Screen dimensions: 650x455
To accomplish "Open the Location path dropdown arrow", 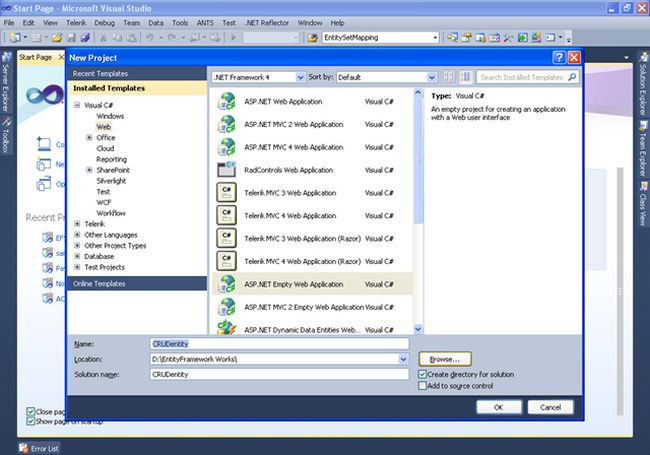I will point(403,359).
